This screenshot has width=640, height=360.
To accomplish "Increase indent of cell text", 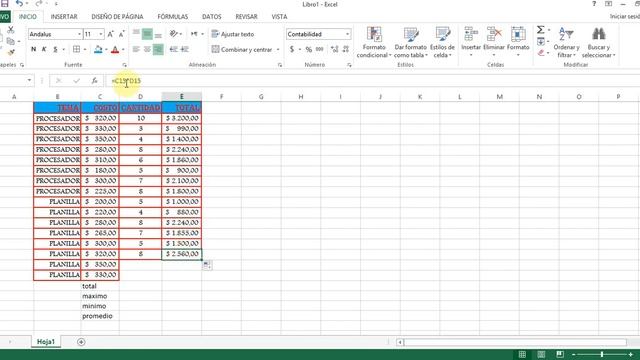I will [x=184, y=49].
